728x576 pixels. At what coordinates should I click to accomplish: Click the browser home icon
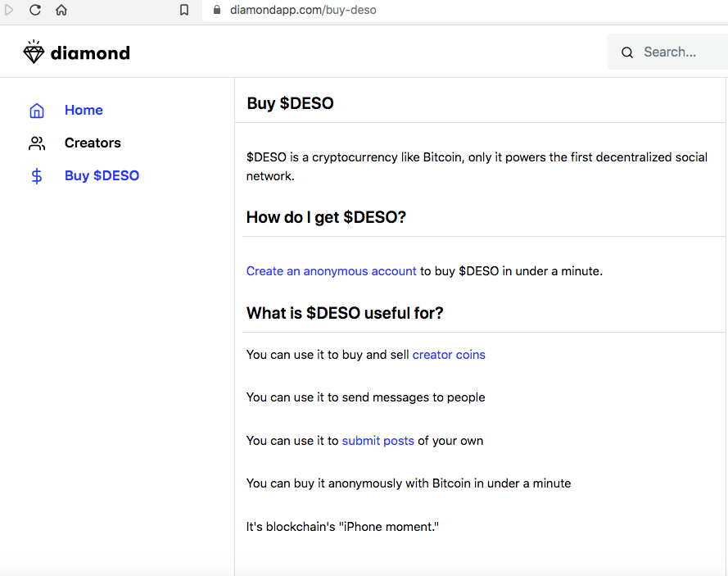pyautogui.click(x=61, y=10)
